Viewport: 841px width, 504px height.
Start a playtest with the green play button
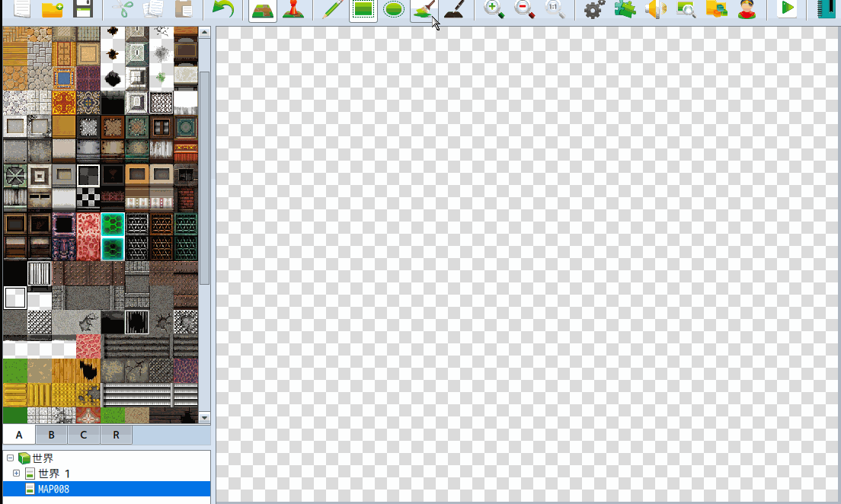[x=787, y=8]
